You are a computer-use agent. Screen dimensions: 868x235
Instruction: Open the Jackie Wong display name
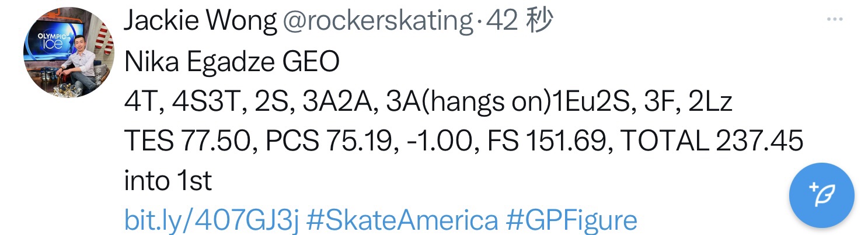point(201,22)
